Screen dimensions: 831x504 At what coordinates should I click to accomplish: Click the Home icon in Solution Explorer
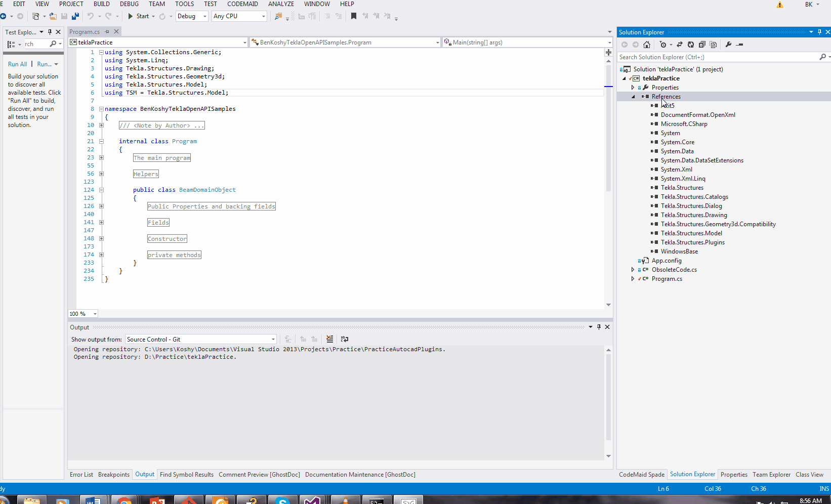[x=647, y=45]
